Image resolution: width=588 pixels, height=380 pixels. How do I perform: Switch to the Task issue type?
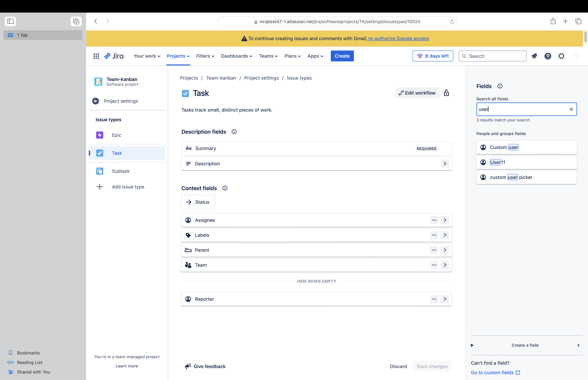coord(117,153)
